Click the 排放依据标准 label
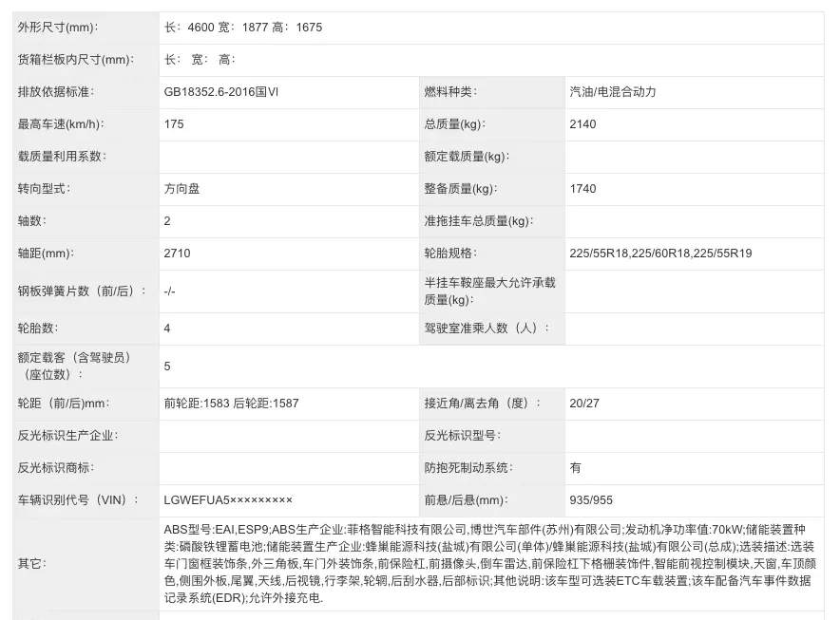This screenshot has height=620, width=840. pos(56,91)
